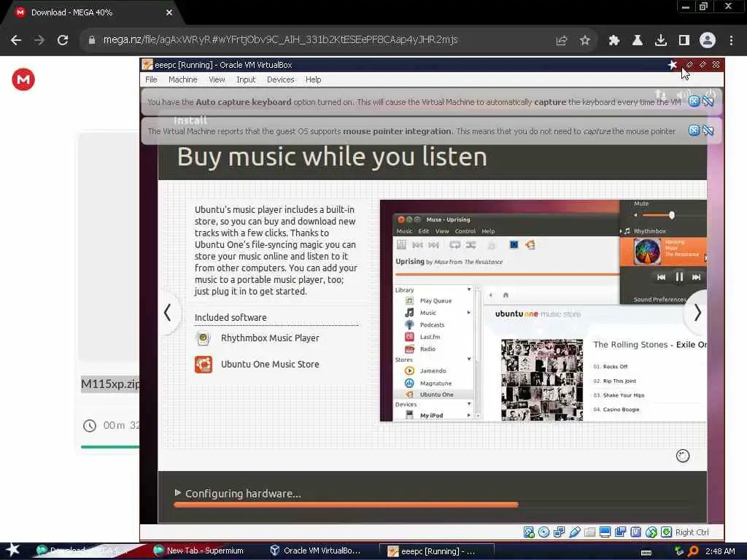Open the Input menu
747x560 pixels.
point(246,79)
